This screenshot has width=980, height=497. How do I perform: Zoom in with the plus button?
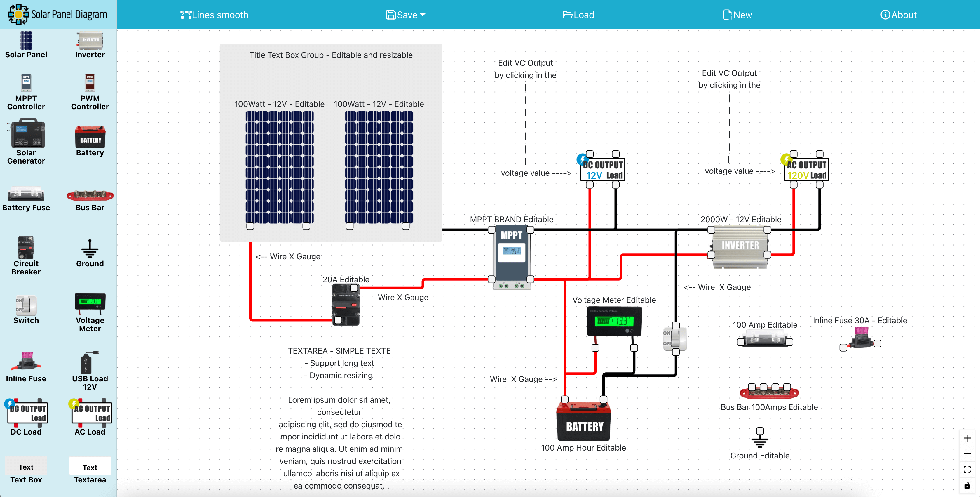[967, 438]
